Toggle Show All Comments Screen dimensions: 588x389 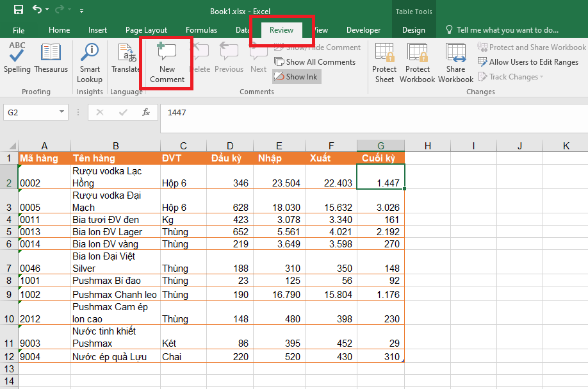315,62
